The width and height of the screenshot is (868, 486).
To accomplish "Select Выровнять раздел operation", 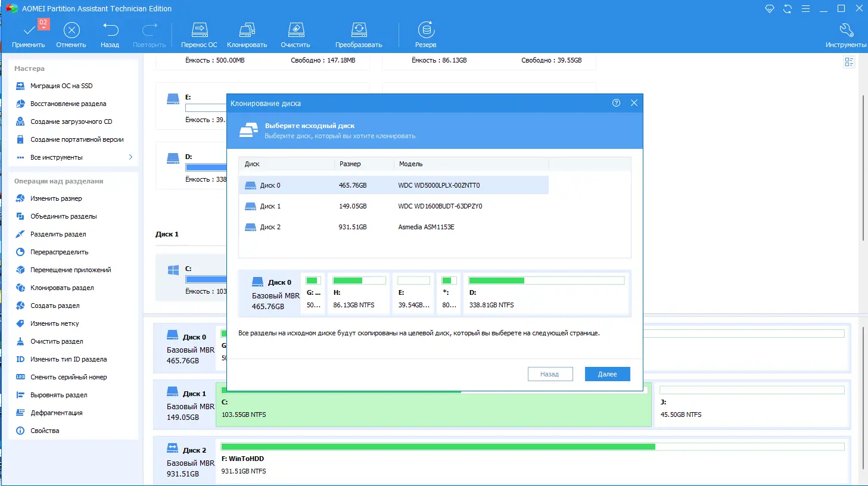I will click(58, 395).
